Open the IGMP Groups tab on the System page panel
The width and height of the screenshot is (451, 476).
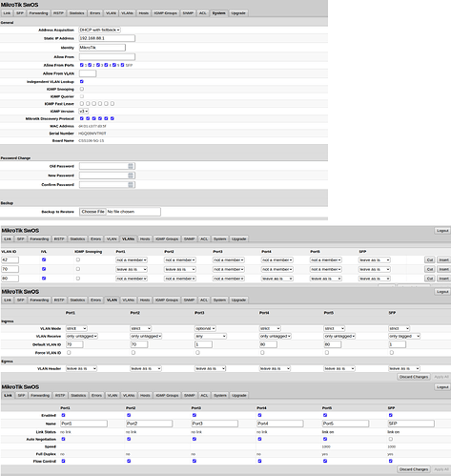(165, 13)
